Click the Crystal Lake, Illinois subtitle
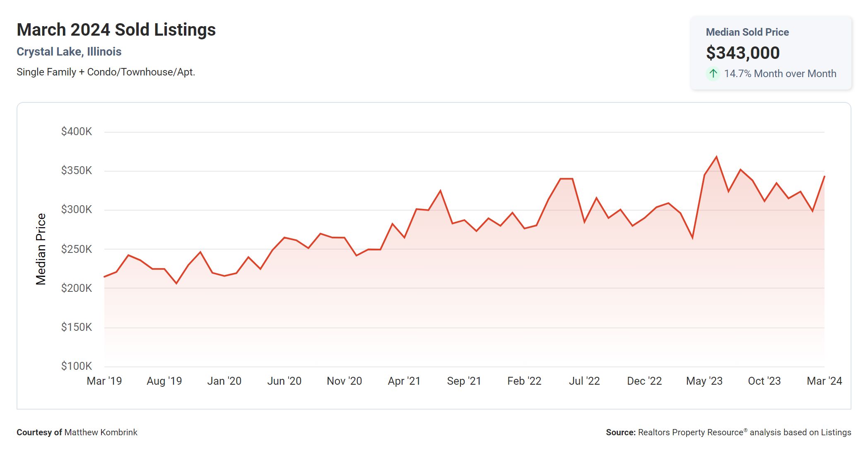 pos(69,51)
